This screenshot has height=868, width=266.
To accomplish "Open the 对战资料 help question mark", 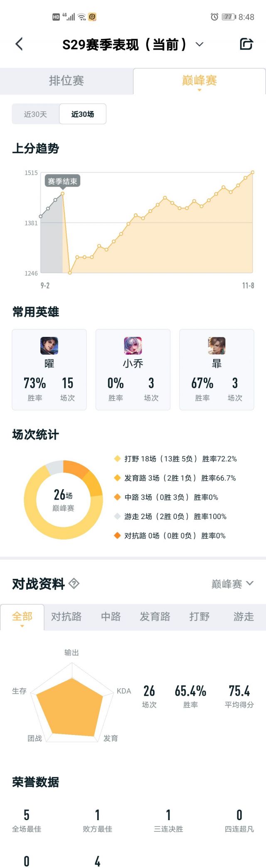I will tap(73, 584).
